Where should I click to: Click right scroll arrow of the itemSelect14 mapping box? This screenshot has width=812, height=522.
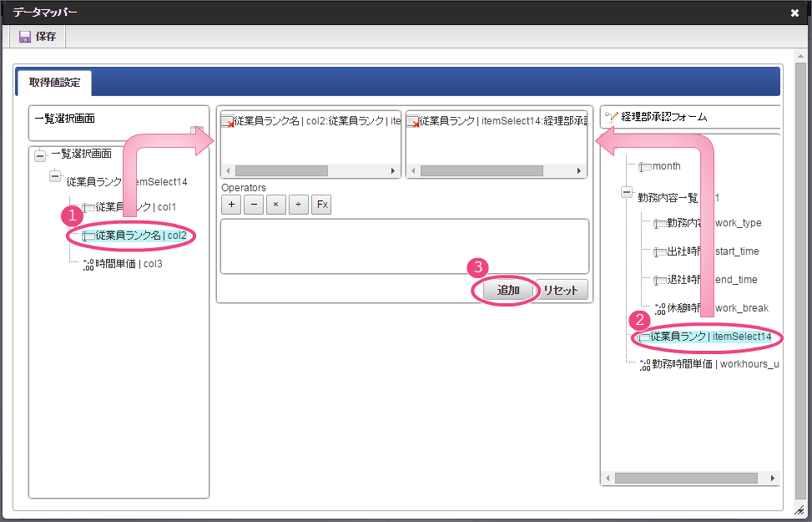579,170
